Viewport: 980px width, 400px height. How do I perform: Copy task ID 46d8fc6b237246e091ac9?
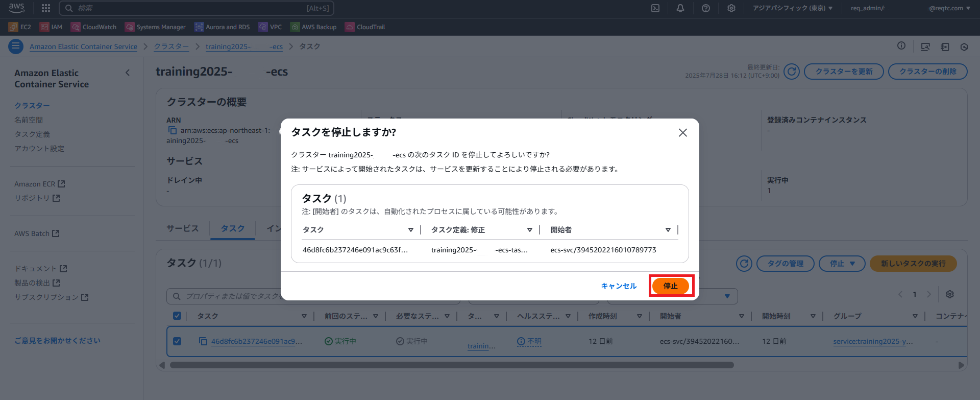(203, 341)
